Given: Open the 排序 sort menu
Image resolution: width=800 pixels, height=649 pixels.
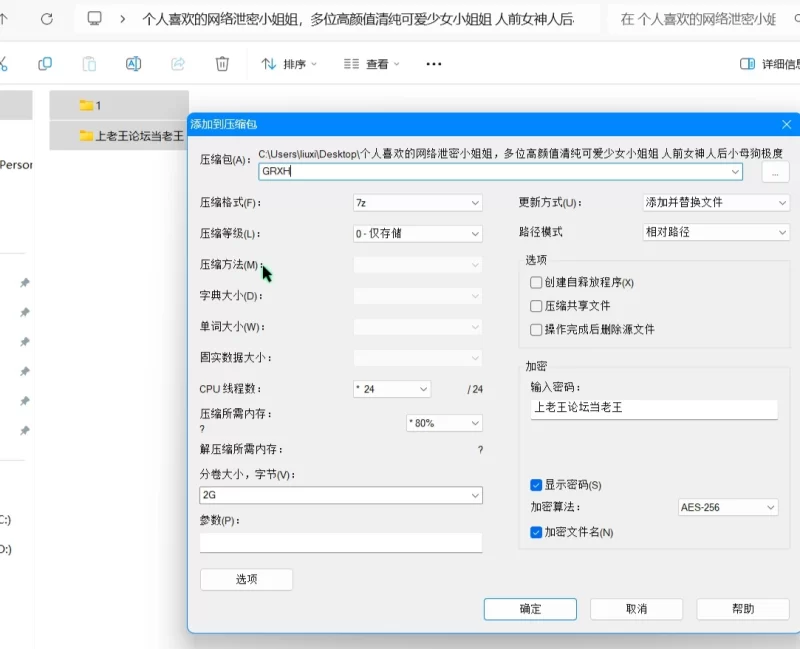Looking at the screenshot, I should [x=289, y=64].
